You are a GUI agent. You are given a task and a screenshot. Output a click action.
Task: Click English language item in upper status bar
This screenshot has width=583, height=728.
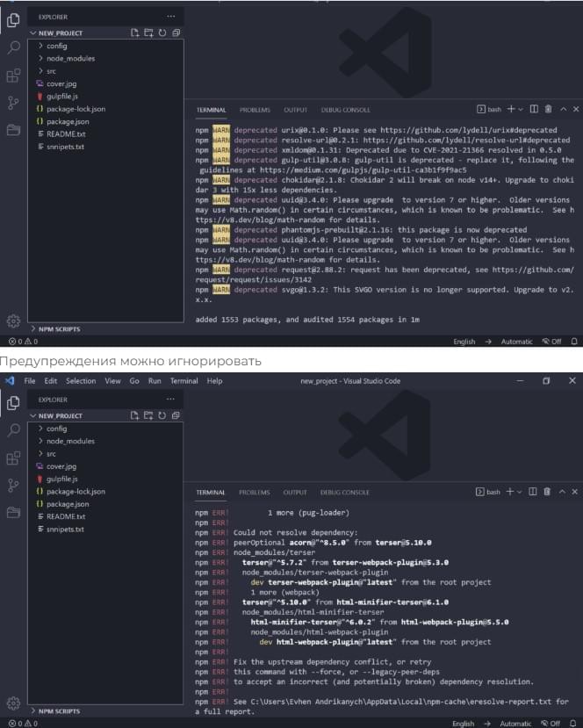pyautogui.click(x=464, y=342)
